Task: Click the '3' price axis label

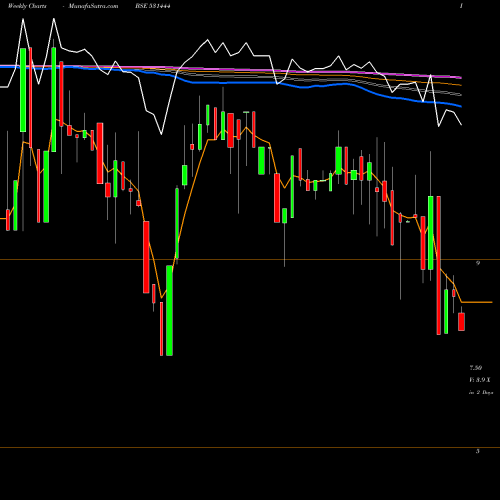Action: pos(478,451)
